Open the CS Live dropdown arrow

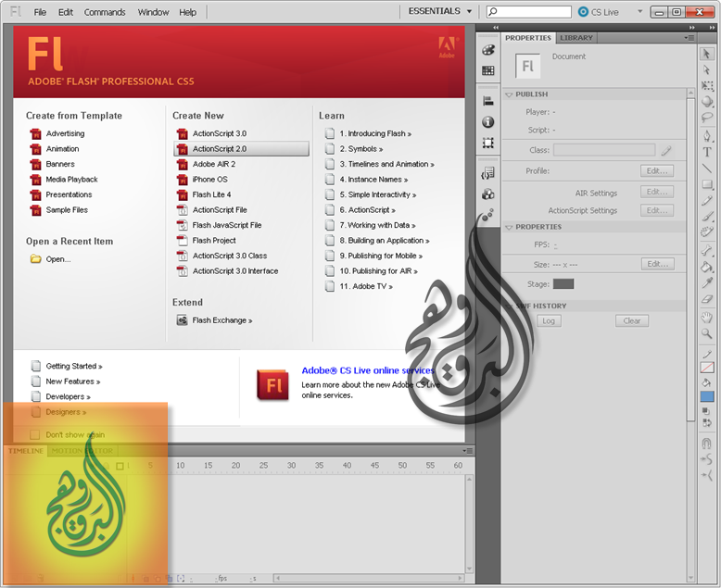pos(639,11)
